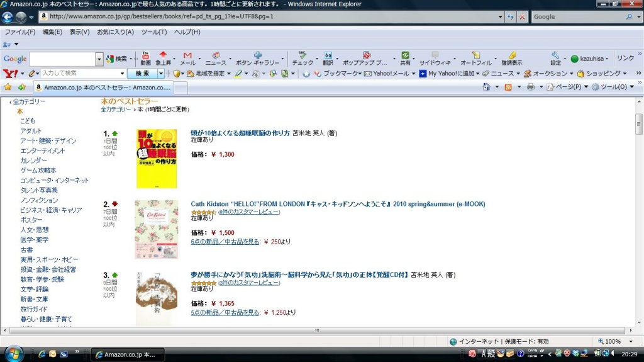
Task: Click the 全カテゴリー breadcrumb link
Action: (x=116, y=110)
